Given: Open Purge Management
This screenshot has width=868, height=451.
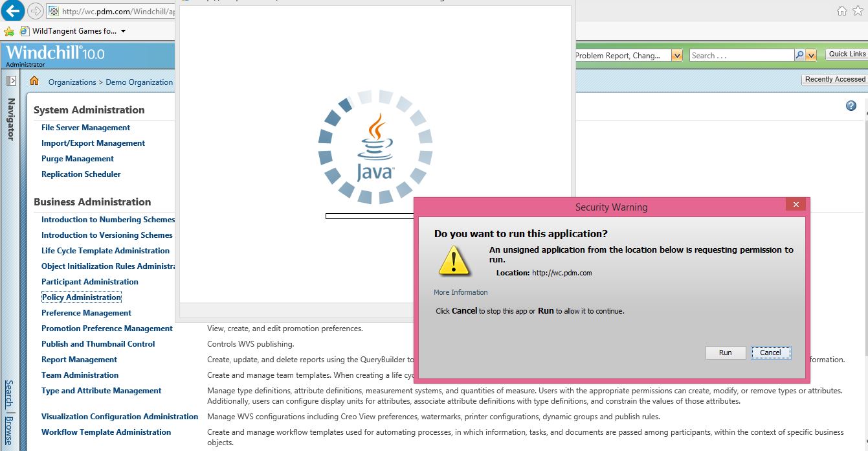Looking at the screenshot, I should click(x=78, y=159).
